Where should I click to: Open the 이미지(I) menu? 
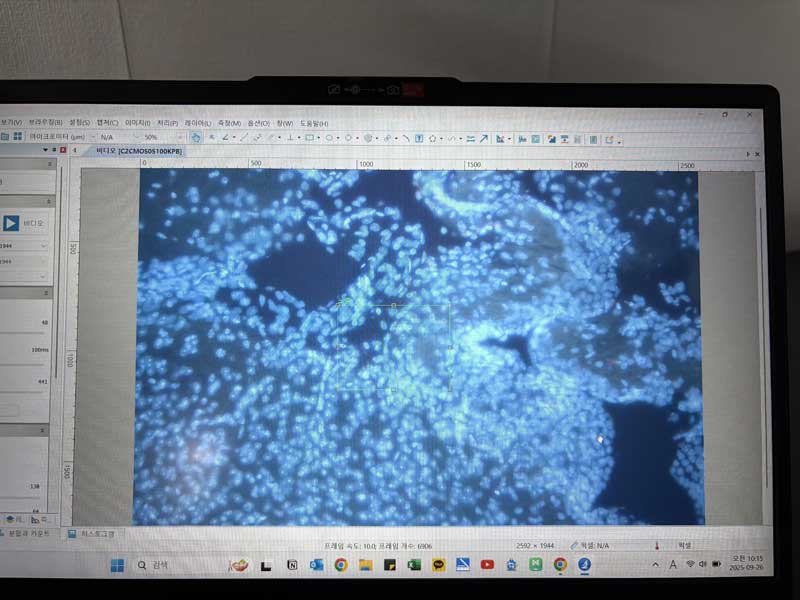[x=135, y=122]
